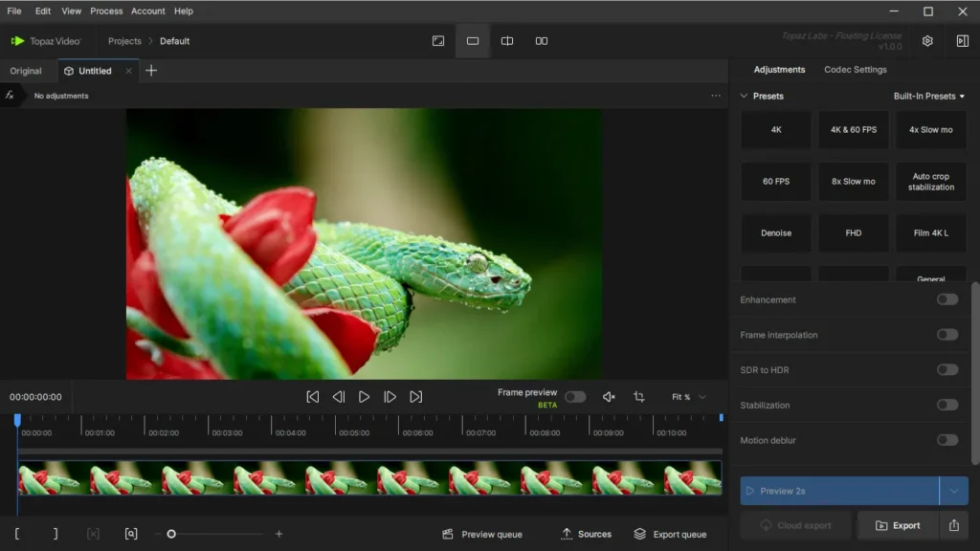The height and width of the screenshot is (551, 980).
Task: Select the crop tool icon
Action: pos(638,397)
